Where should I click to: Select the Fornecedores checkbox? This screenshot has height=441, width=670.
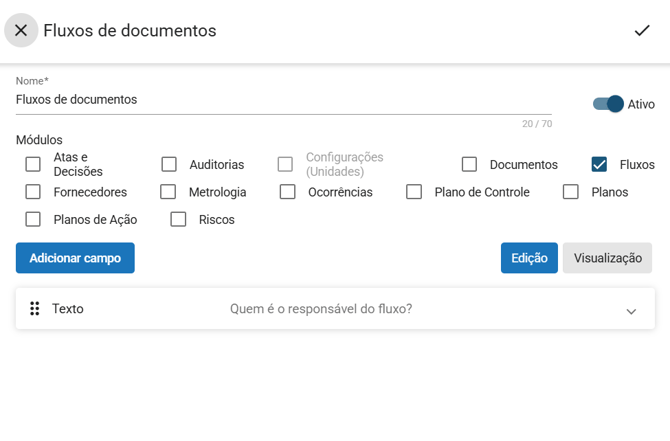tap(34, 192)
